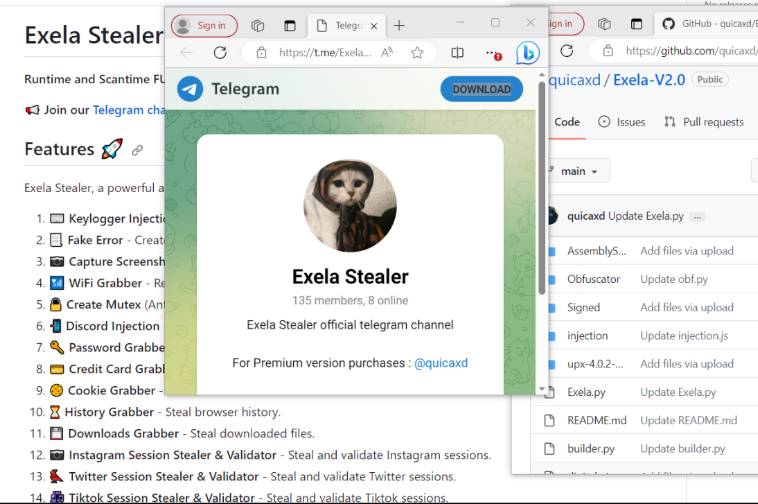Open the workspaces icon in Telegram browser window
The height and width of the screenshot is (504, 758).
click(258, 26)
